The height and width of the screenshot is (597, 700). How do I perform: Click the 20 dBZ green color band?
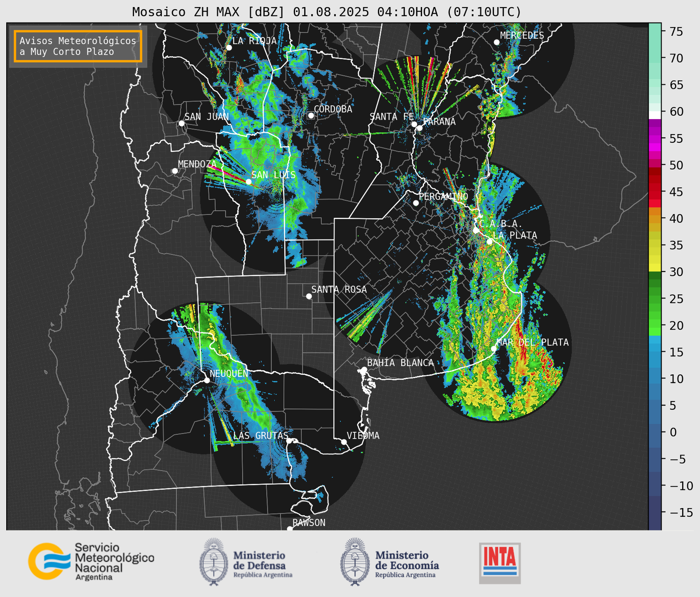[655, 324]
